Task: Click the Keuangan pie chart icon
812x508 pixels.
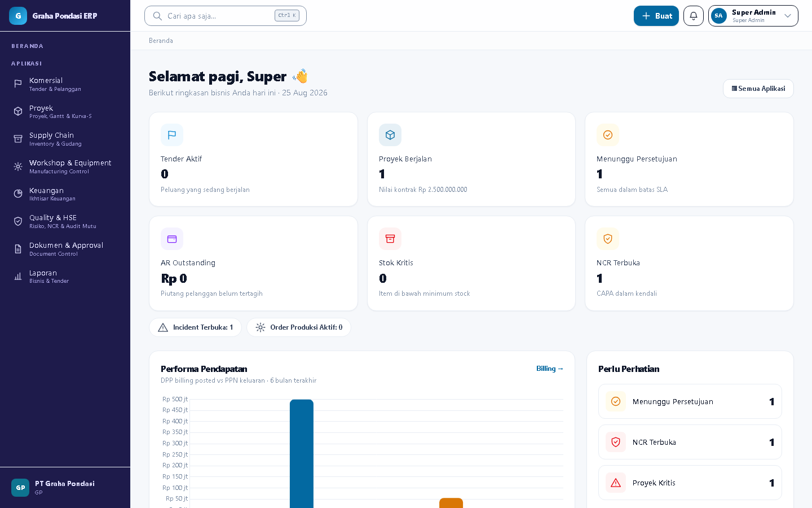Action: click(x=18, y=194)
